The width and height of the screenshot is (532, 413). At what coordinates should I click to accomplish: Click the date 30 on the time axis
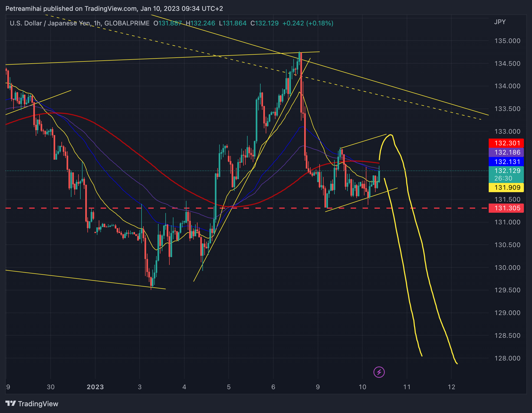tap(51, 387)
